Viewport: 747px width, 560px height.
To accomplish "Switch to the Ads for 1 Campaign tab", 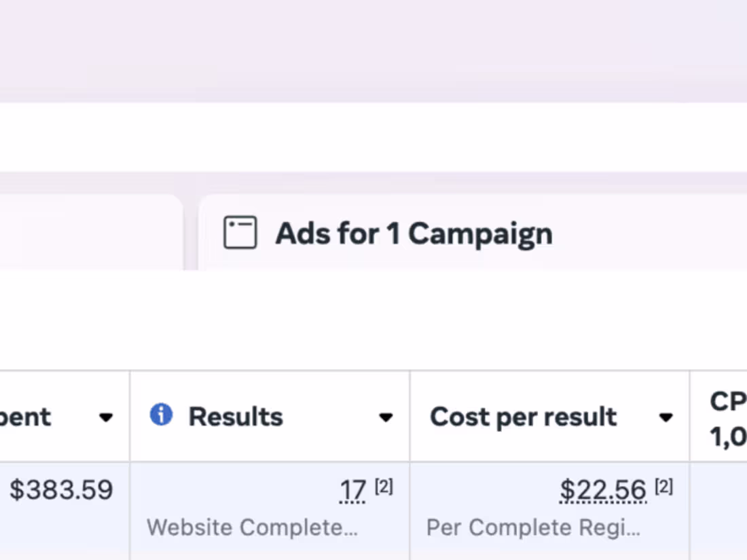I will 413,233.
